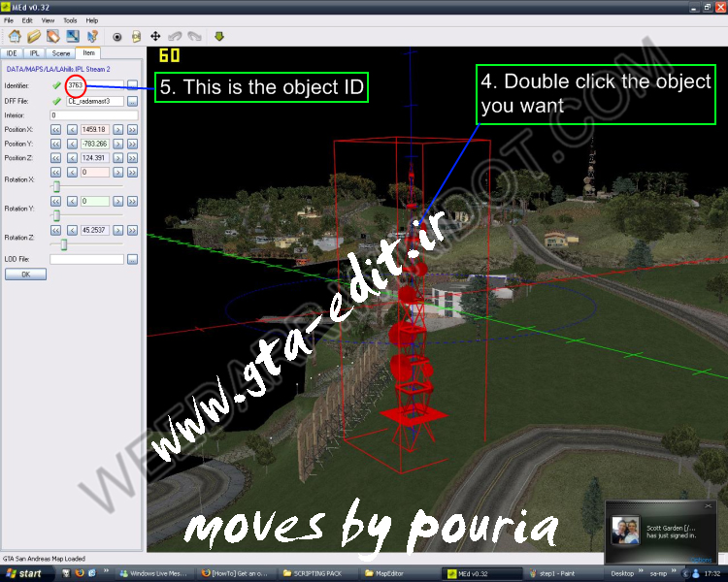The width and height of the screenshot is (728, 582).
Task: Click the Rotation Y slider handle
Action: [56, 215]
